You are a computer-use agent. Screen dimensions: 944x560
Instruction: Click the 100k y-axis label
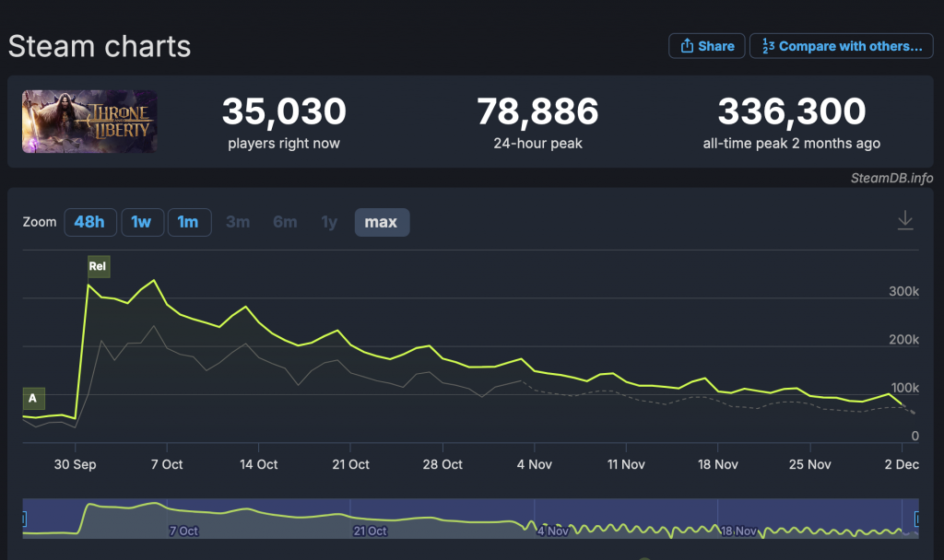905,388
